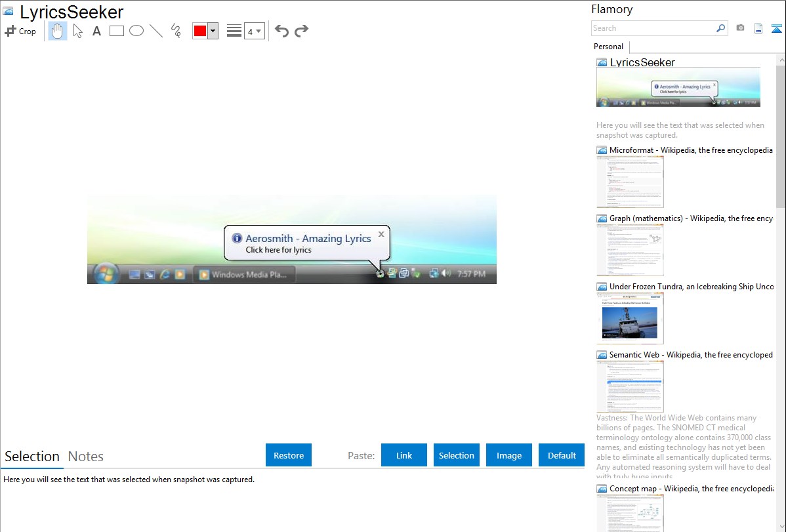Select the Graph (mathematics) title
786x532 pixels.
[x=691, y=218]
